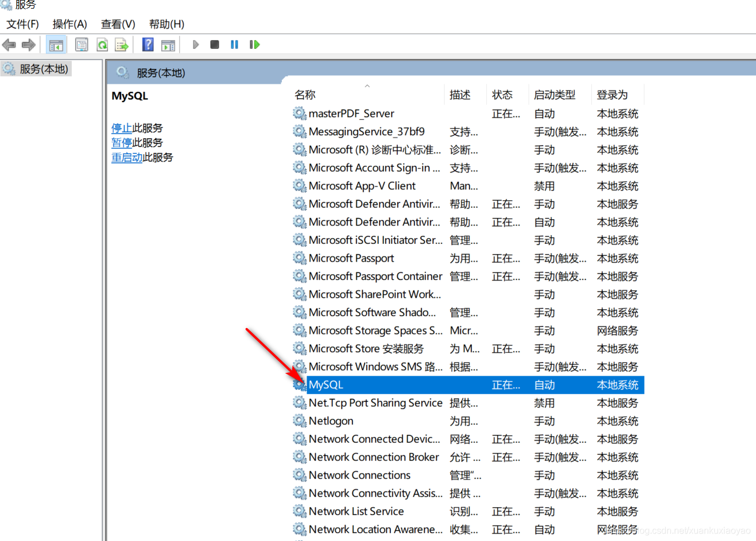Select 服务(本地) in the left tree

[x=44, y=69]
